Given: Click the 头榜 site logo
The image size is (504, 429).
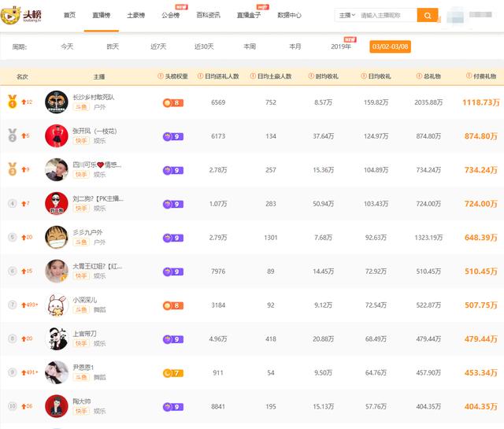Looking at the screenshot, I should 24,15.
